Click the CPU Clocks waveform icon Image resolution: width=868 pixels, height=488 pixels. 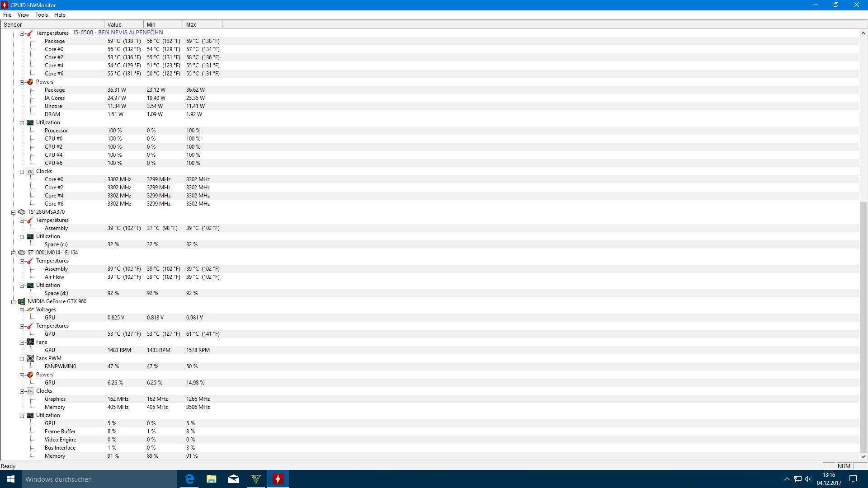tap(30, 171)
